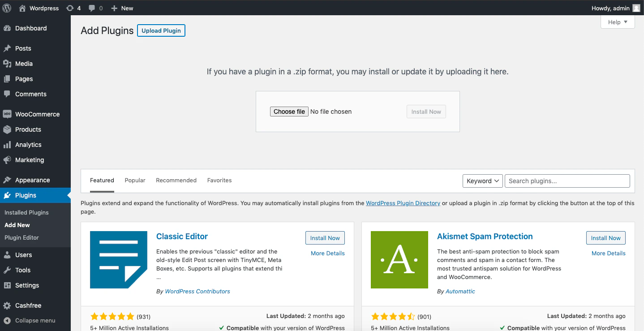This screenshot has height=331, width=644.
Task: Open the WordPress Contributors author link
Action: (x=197, y=291)
